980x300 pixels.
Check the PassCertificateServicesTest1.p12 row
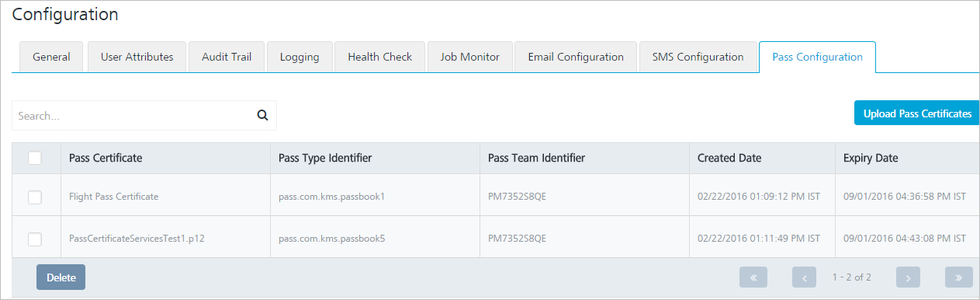[35, 239]
